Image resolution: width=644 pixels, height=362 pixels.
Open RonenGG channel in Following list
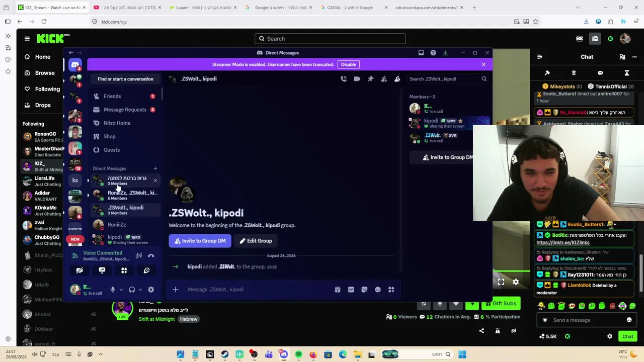43,137
